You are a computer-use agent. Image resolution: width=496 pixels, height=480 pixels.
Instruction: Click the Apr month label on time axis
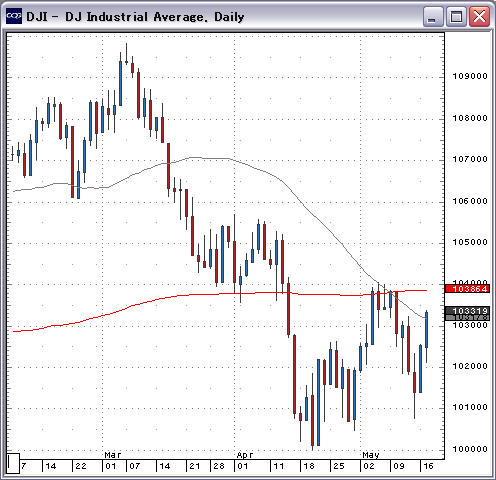click(x=245, y=455)
